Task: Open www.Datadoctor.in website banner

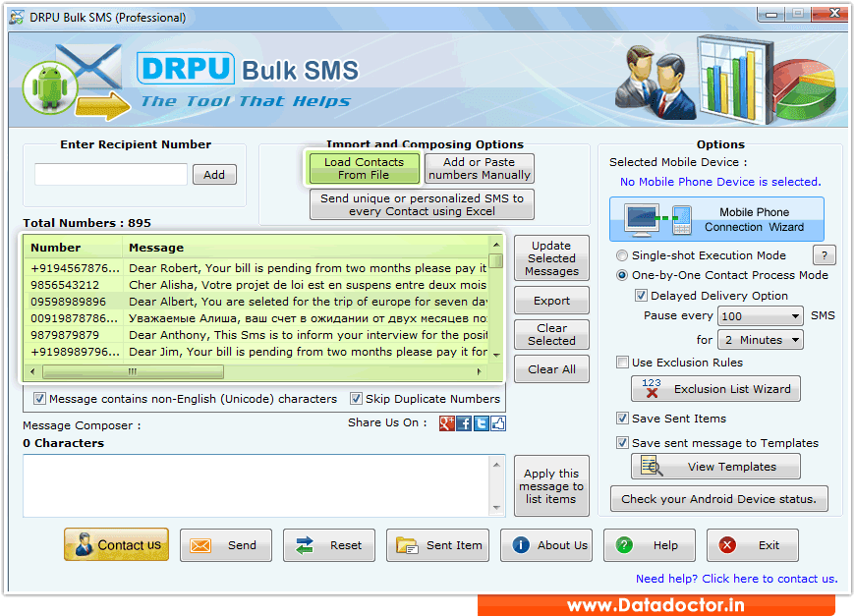Action: (x=655, y=605)
